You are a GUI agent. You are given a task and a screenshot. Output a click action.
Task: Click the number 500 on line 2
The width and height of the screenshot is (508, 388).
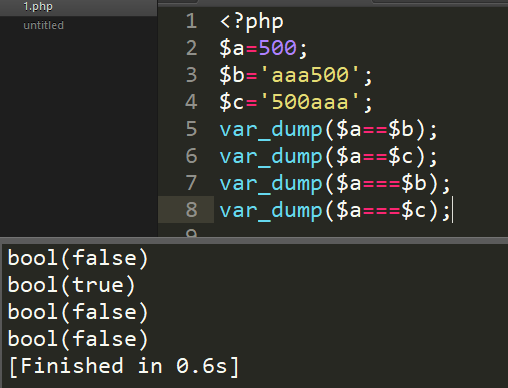click(x=277, y=48)
